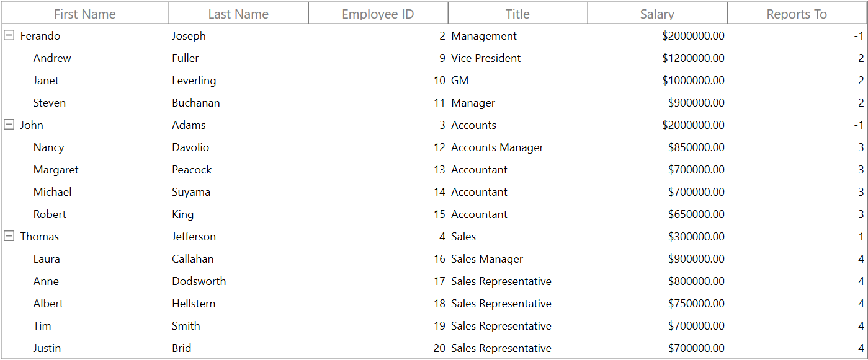Click the last name Callahan
868x360 pixels.
[193, 259]
